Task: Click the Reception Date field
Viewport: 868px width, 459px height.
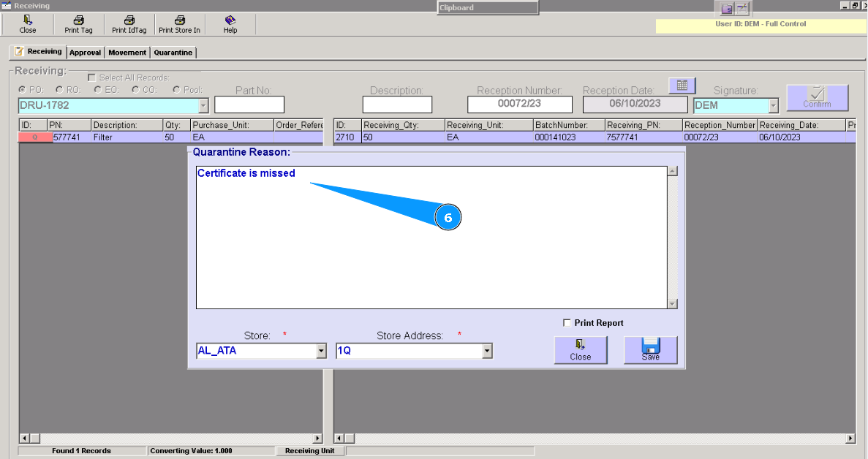Action: point(635,104)
